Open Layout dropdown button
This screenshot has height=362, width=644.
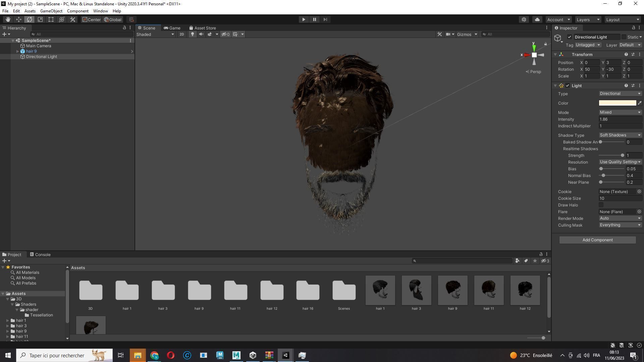click(x=623, y=19)
